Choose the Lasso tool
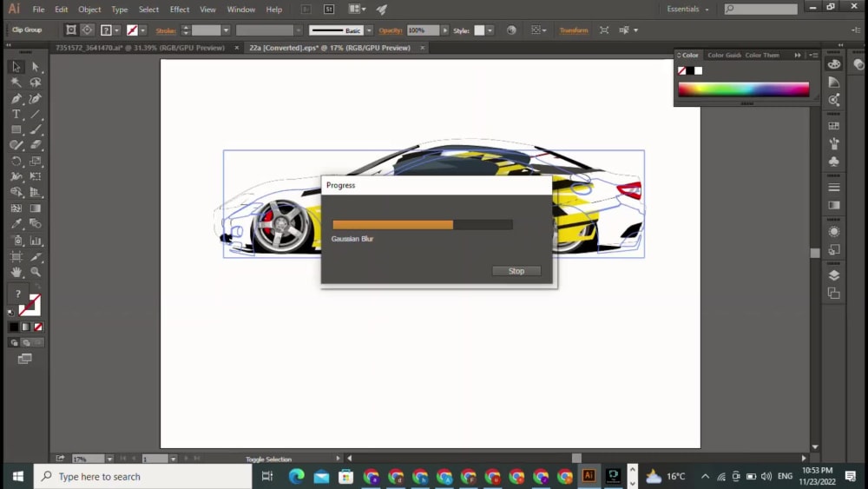The width and height of the screenshot is (868, 489). click(36, 83)
